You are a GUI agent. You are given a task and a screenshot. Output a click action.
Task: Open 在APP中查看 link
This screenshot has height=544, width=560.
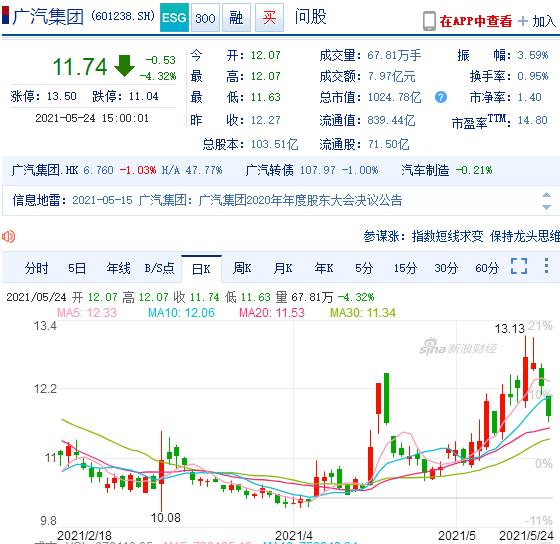(x=475, y=21)
